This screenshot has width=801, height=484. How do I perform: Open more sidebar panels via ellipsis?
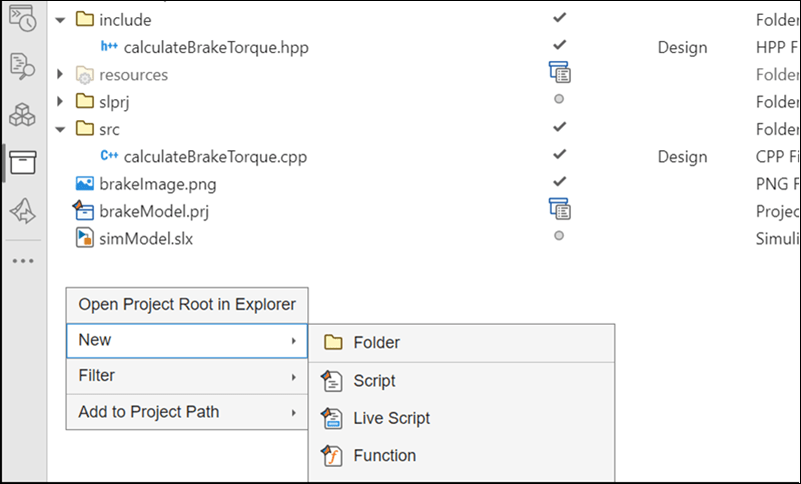coord(22,261)
